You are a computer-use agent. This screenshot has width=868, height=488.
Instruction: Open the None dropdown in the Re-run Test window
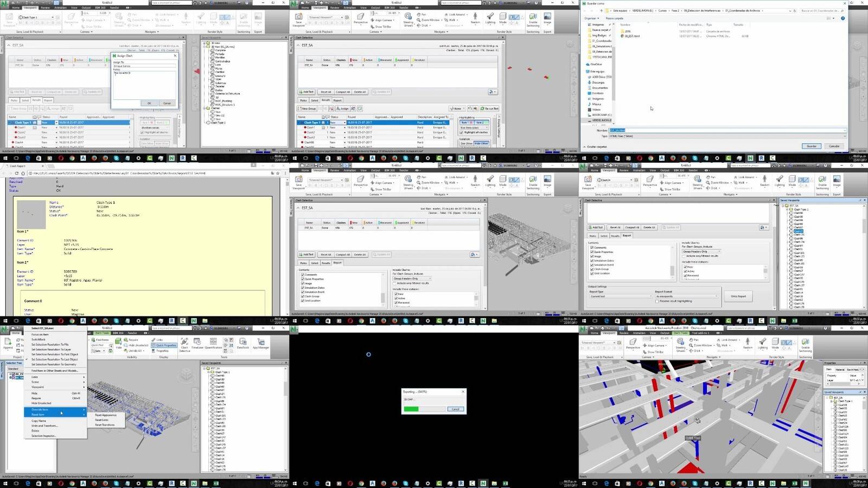(x=457, y=109)
